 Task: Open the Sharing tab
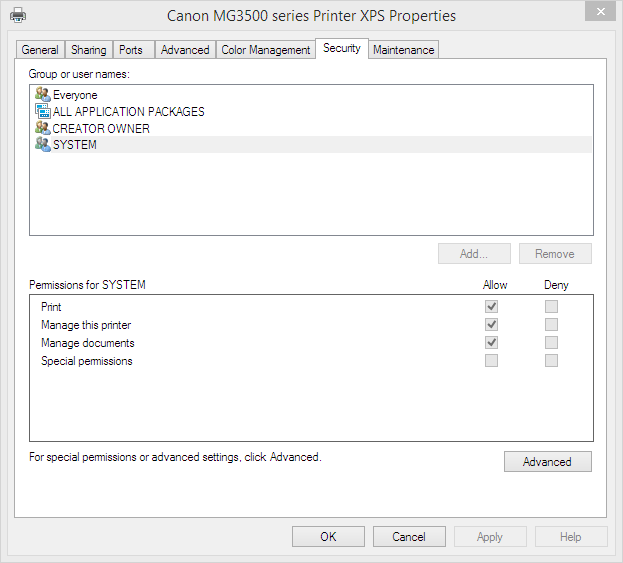click(88, 50)
